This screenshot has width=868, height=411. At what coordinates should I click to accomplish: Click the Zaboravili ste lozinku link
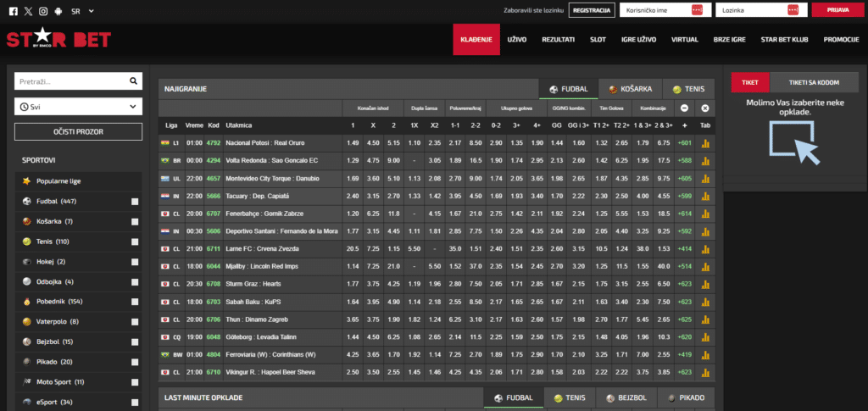pos(534,10)
